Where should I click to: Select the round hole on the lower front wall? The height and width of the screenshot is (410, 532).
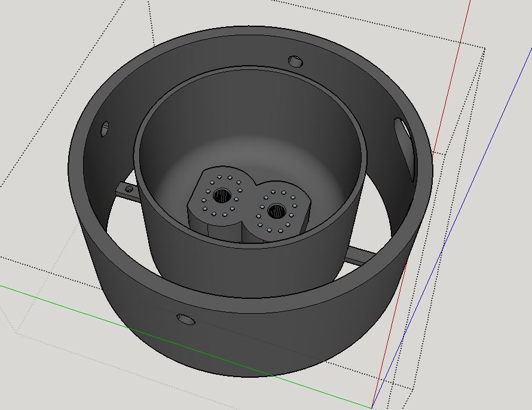[x=185, y=319]
